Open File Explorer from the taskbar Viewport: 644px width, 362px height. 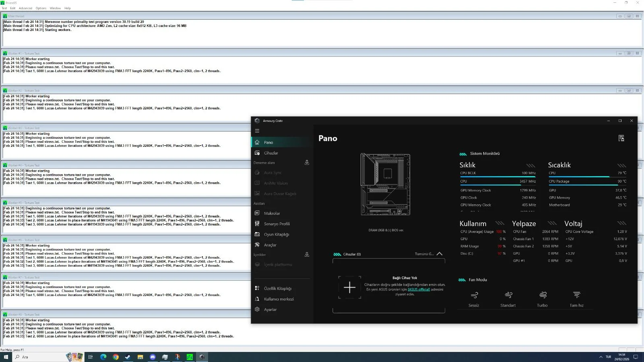point(140,357)
